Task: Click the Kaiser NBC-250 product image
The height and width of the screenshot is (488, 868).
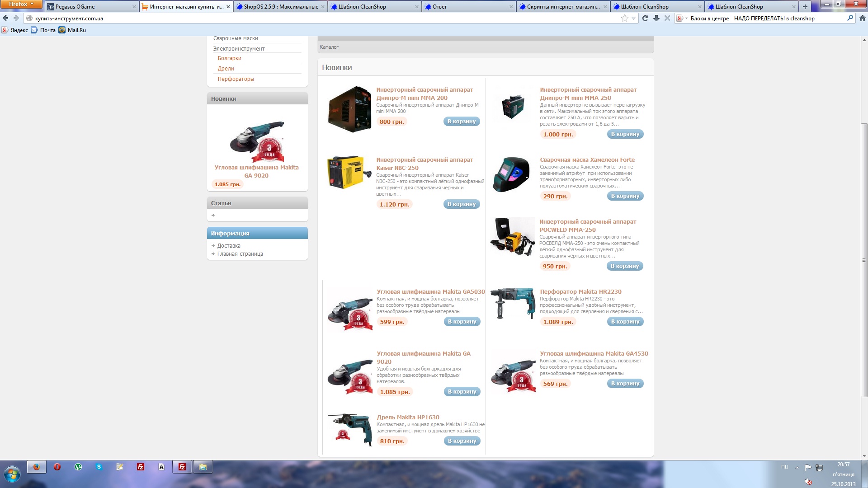Action: coord(349,173)
